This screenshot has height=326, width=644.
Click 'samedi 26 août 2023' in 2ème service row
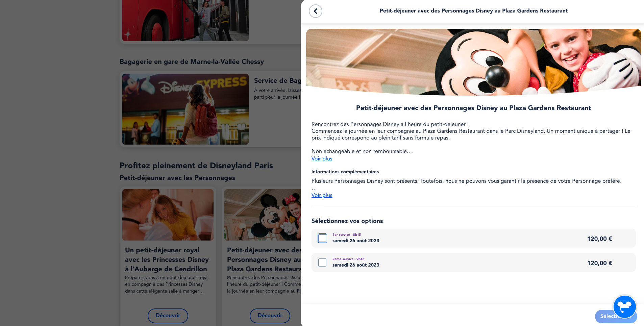[356, 265]
